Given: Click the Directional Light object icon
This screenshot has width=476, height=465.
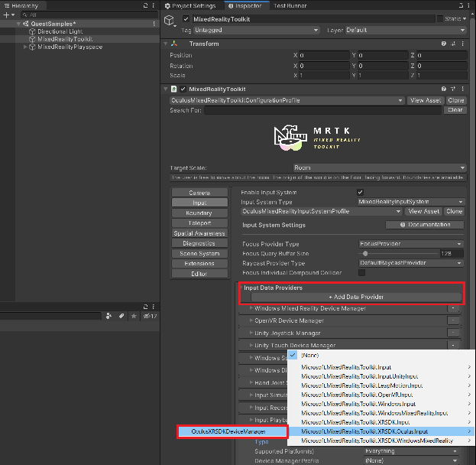Looking at the screenshot, I should pyautogui.click(x=32, y=31).
